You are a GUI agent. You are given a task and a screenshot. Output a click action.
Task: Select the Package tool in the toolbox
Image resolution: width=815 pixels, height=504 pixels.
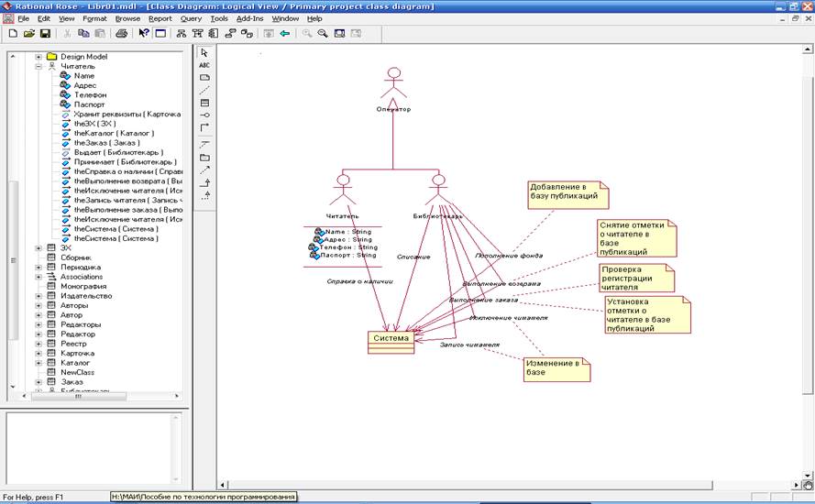pyautogui.click(x=204, y=158)
